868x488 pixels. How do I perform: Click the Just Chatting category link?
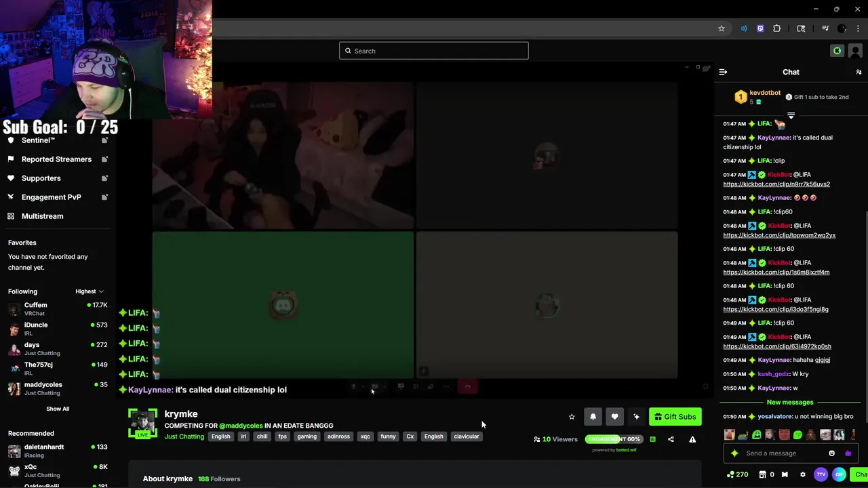point(184,436)
